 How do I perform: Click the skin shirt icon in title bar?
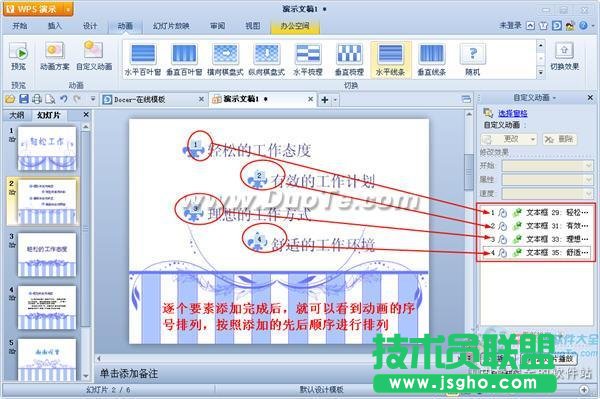coord(543,26)
